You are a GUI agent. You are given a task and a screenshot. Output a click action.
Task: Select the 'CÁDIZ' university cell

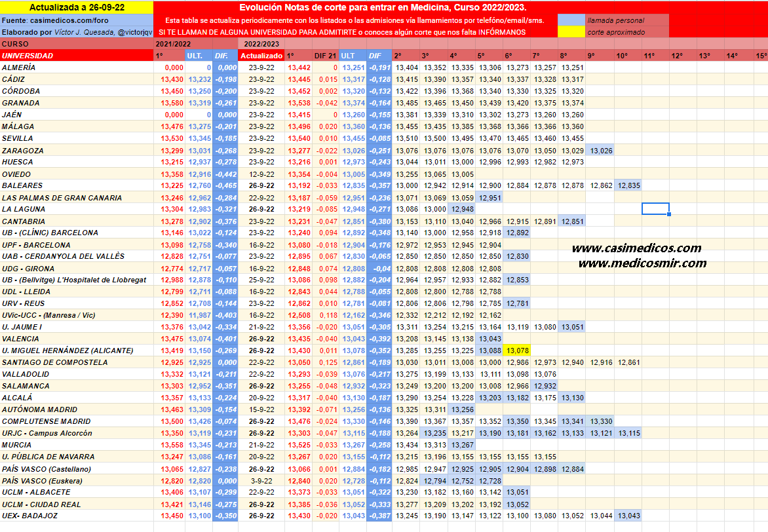click(x=77, y=79)
